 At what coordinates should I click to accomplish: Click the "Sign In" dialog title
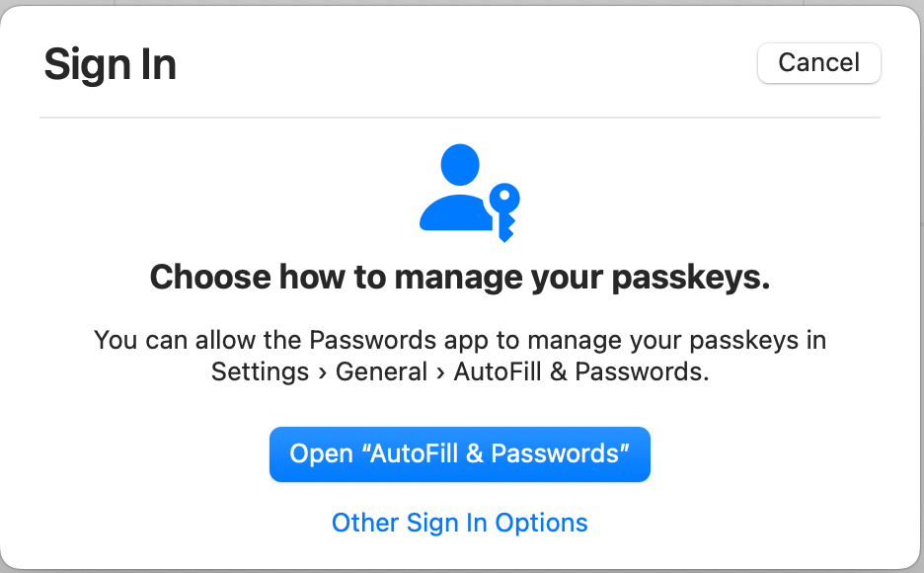[x=110, y=65]
